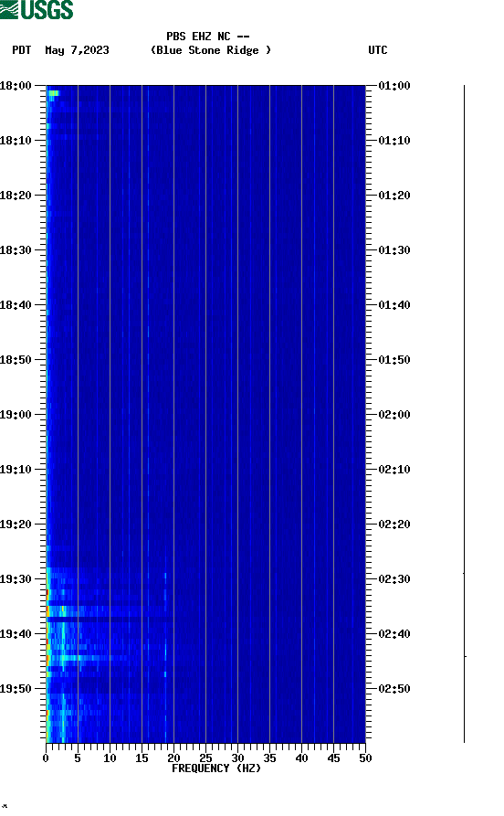Click the '5' frequency axis label
Image resolution: width=504 pixels, height=816 pixels.
coord(78,758)
